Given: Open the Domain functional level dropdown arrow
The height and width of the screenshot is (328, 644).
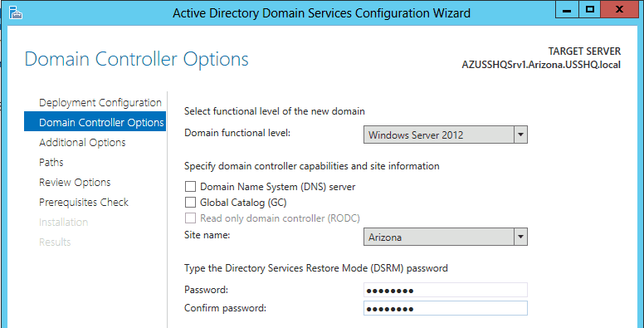Looking at the screenshot, I should (521, 135).
